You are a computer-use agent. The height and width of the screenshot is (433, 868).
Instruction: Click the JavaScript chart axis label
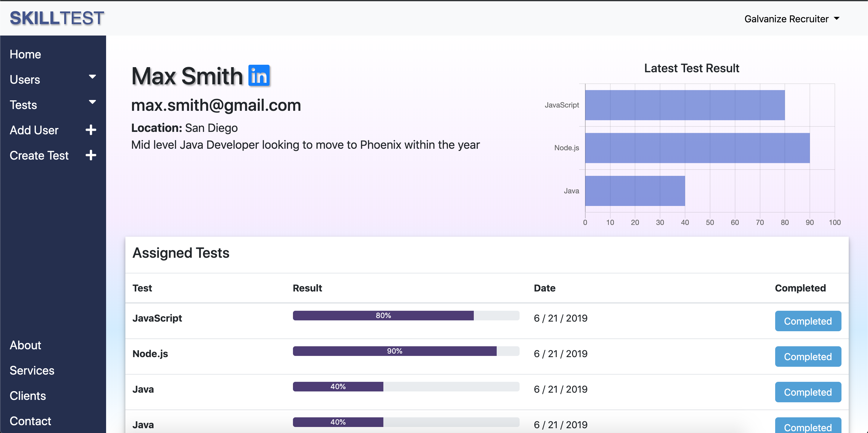(562, 105)
